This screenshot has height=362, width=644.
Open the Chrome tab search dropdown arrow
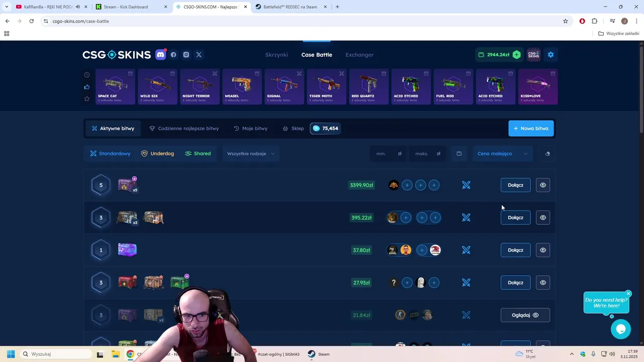click(x=6, y=7)
